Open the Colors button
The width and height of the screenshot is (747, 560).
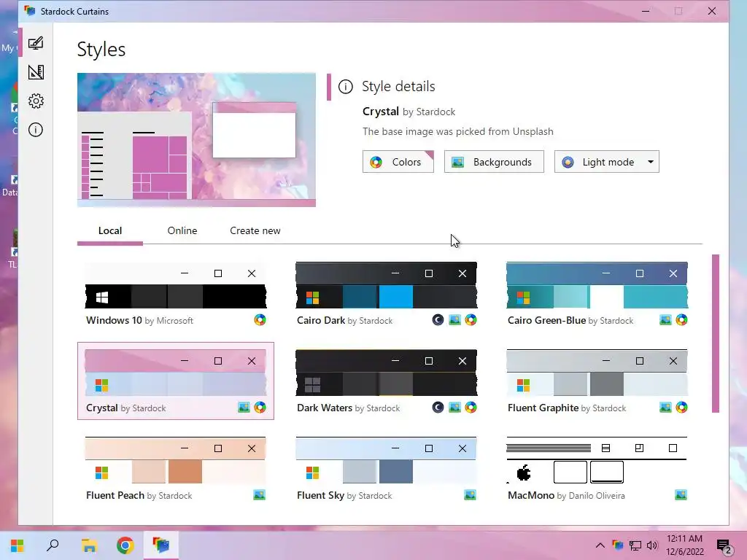(398, 162)
